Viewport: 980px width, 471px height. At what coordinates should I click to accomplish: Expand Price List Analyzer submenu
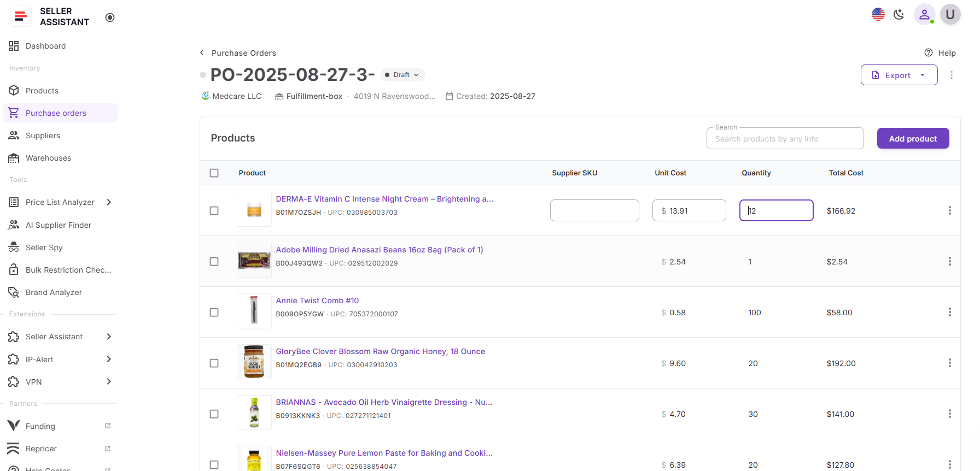109,202
